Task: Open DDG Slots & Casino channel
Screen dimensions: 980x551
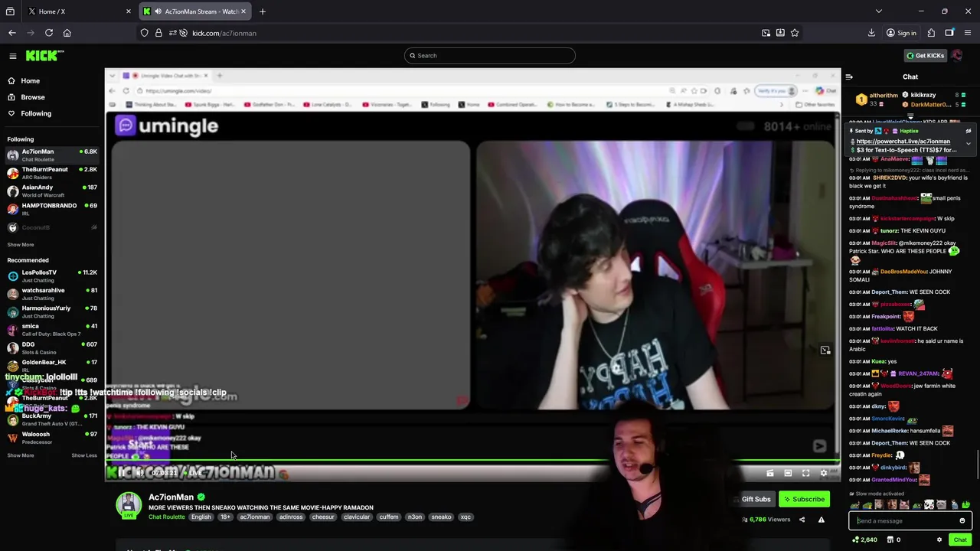Action: tap(52, 348)
